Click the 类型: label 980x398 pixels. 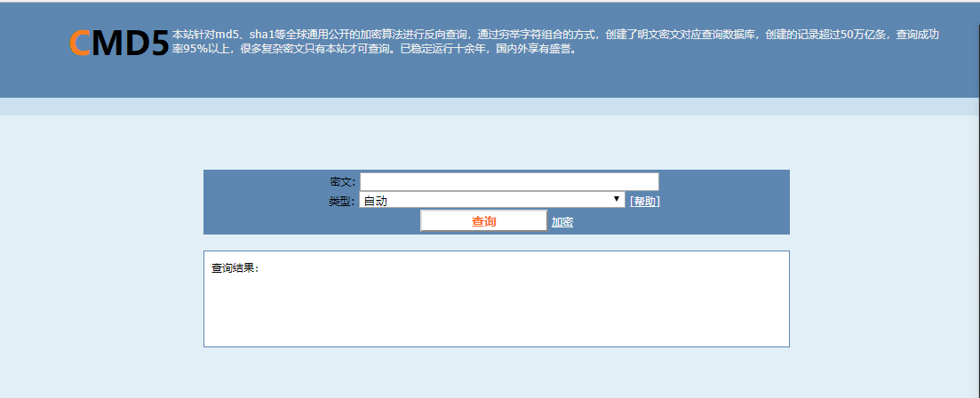pyautogui.click(x=342, y=201)
